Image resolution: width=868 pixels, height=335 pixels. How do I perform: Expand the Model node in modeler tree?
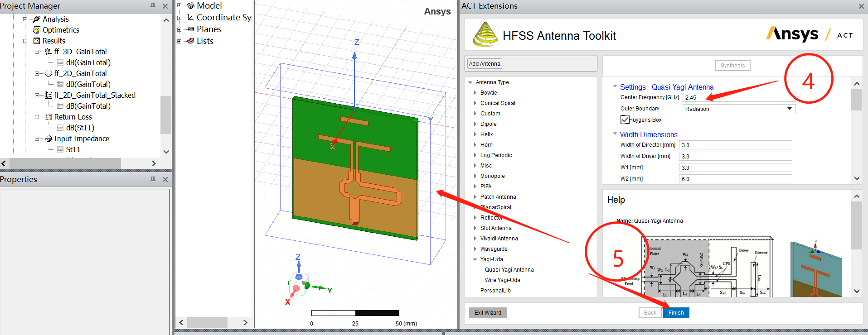(x=179, y=5)
